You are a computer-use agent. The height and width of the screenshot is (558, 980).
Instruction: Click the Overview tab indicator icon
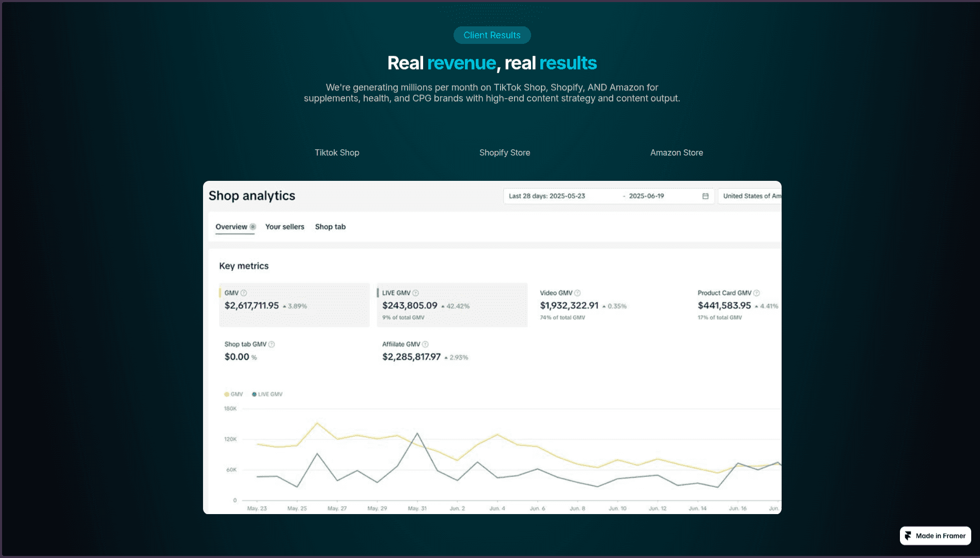(253, 227)
